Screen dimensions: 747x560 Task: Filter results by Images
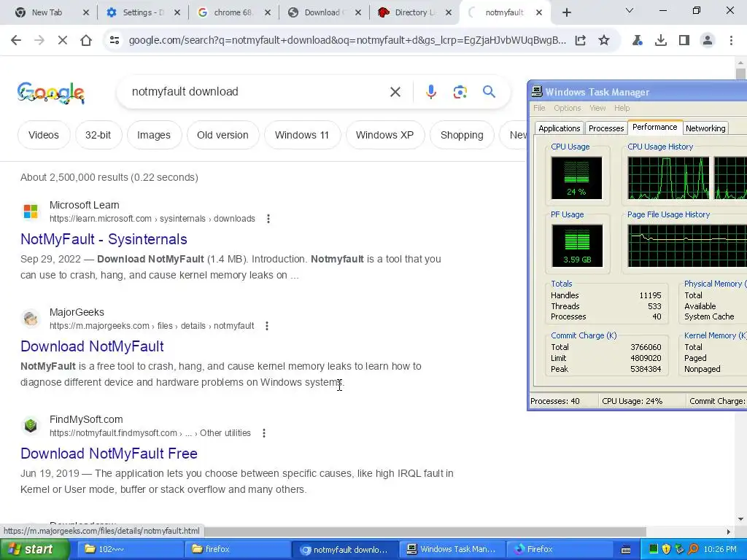pyautogui.click(x=154, y=135)
